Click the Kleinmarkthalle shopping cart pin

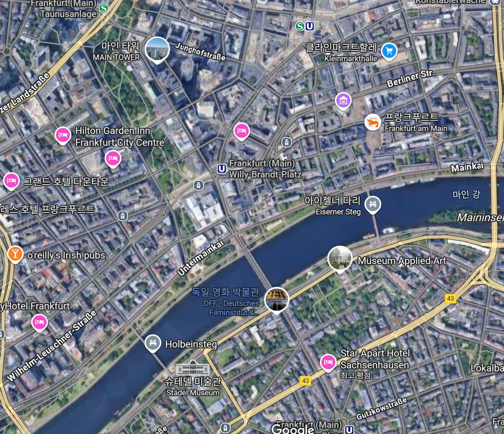(x=389, y=51)
